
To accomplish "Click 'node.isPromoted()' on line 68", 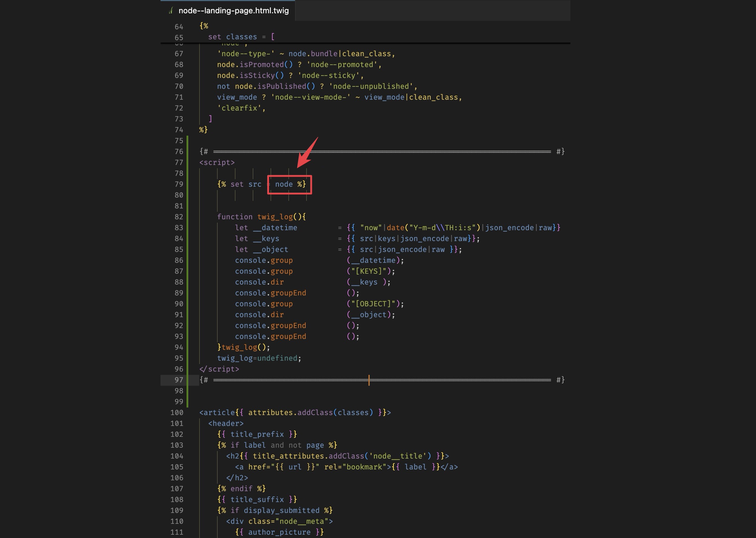I will pyautogui.click(x=255, y=65).
